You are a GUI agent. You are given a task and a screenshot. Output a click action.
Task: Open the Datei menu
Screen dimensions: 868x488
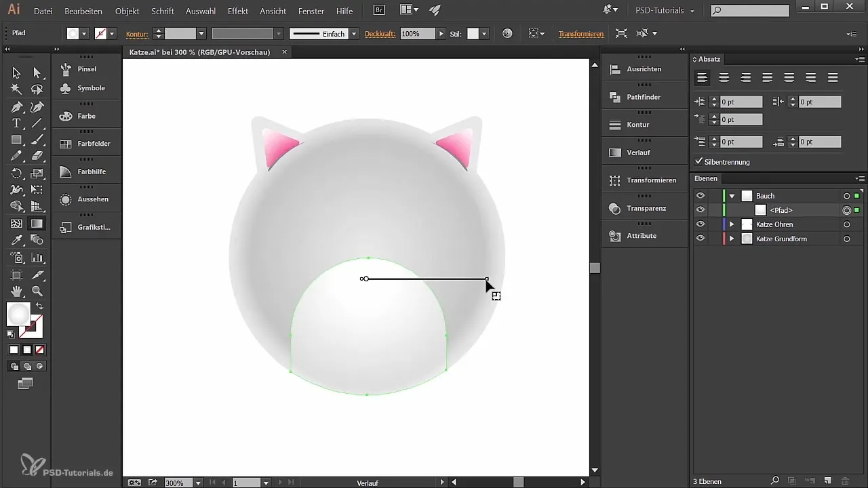click(x=43, y=11)
